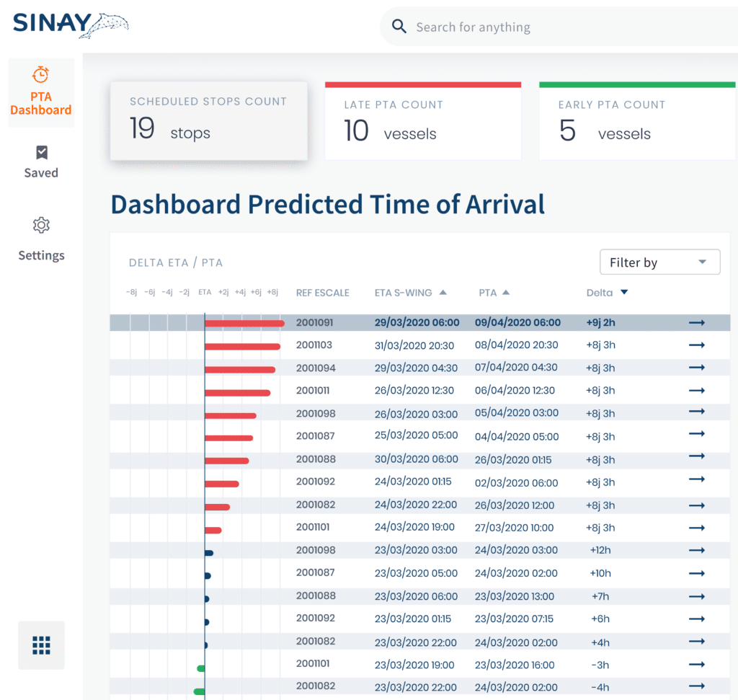Open details arrow for stop 2001103
The width and height of the screenshot is (738, 700).
coord(696,345)
